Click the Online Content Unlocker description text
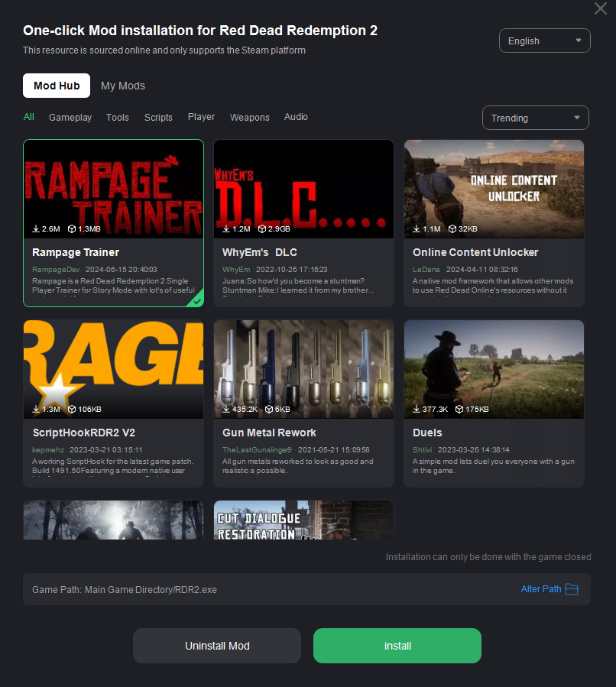Screen dimensions: 616x687 click(x=493, y=286)
